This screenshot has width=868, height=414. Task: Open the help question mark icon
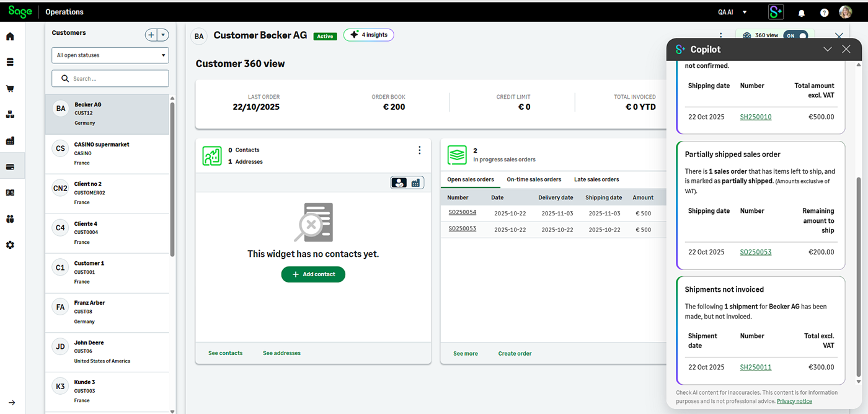pos(823,12)
